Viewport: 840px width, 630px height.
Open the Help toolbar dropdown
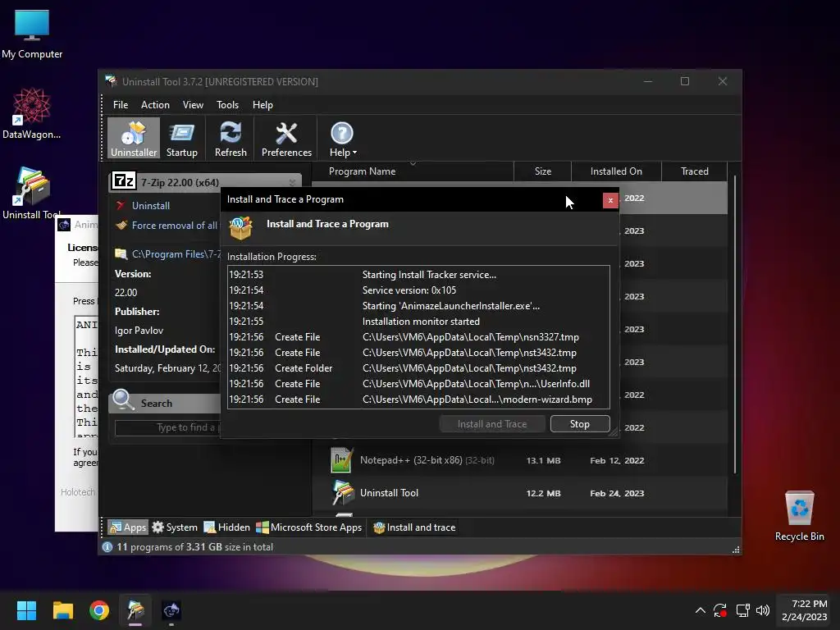(x=342, y=139)
